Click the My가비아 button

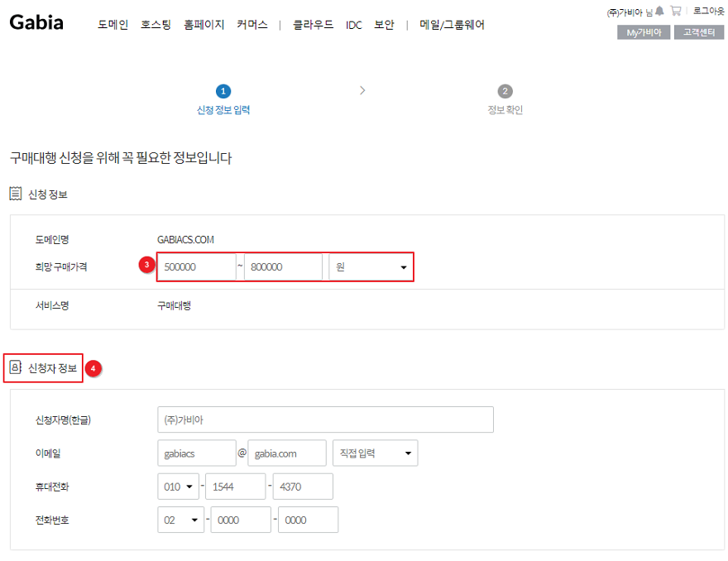(644, 32)
